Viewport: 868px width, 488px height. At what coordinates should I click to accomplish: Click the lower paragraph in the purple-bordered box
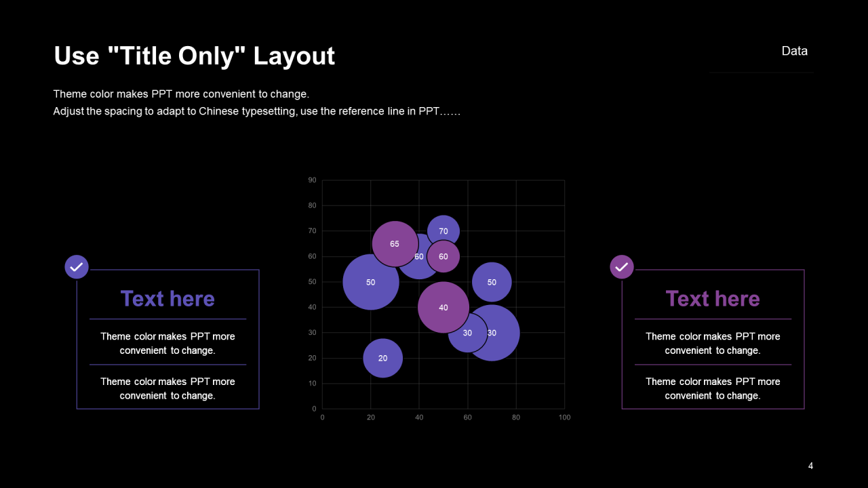713,388
